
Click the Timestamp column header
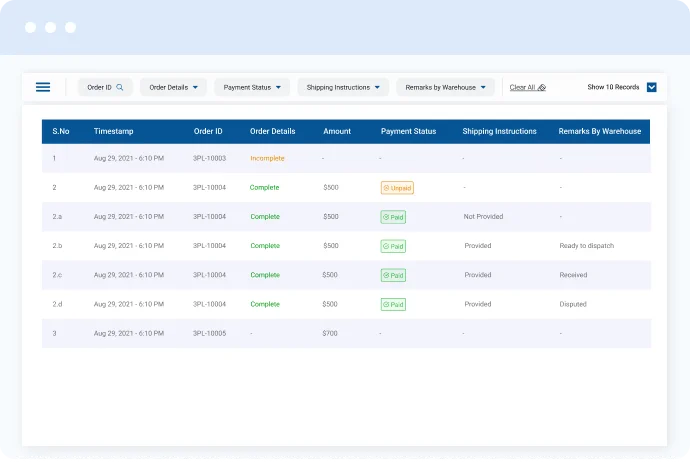[113, 131]
